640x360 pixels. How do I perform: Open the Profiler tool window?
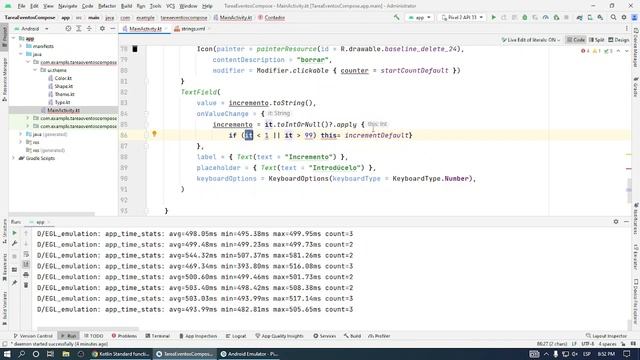click(379, 336)
